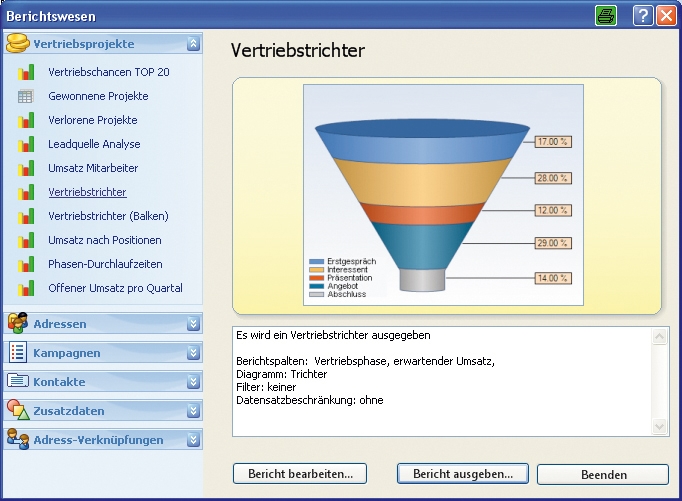The image size is (682, 501).
Task: Click scroll up arrow in description box
Action: [x=659, y=337]
